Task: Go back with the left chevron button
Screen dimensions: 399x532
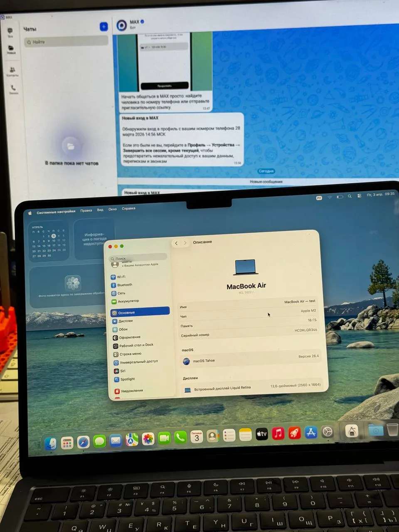Action: tap(176, 243)
